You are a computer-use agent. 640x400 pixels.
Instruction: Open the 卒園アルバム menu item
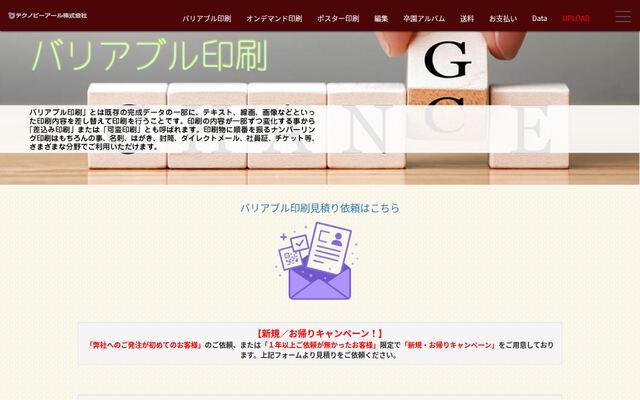[x=424, y=18]
